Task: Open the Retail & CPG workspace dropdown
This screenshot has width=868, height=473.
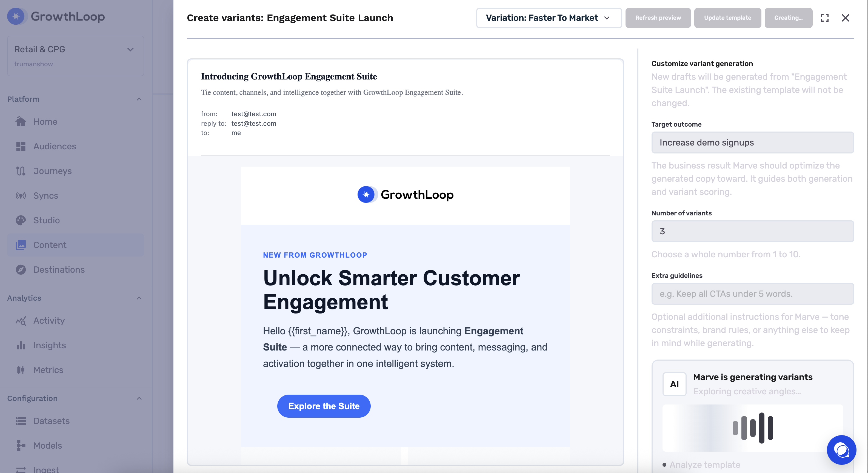Action: click(x=75, y=56)
